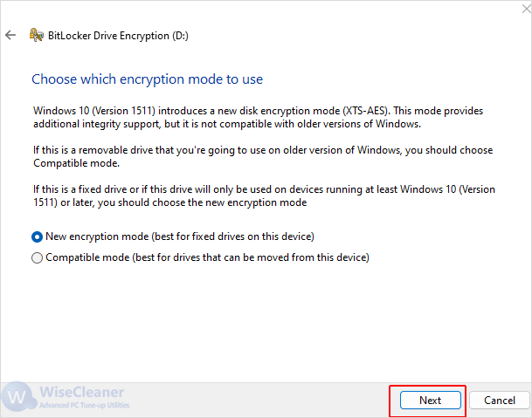The width and height of the screenshot is (532, 418).
Task: Click the paragraph introducing XTS-AES encryption mode
Action: [x=258, y=117]
